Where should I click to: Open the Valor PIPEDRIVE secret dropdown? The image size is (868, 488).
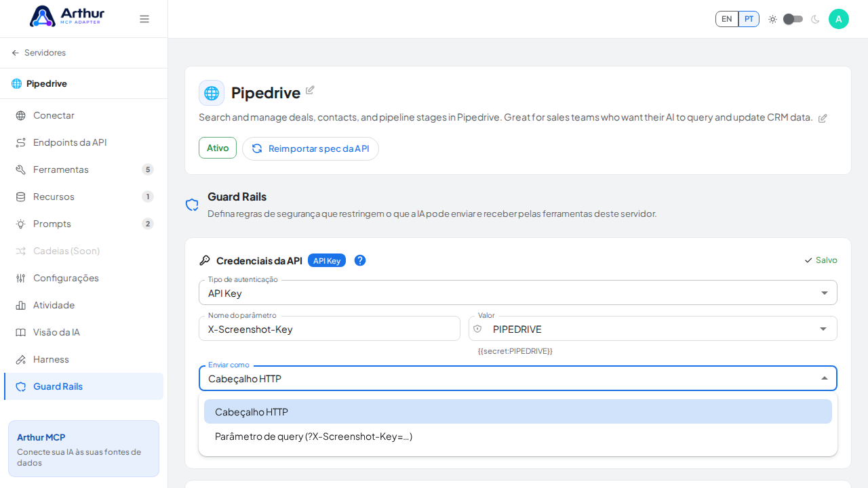click(x=653, y=329)
